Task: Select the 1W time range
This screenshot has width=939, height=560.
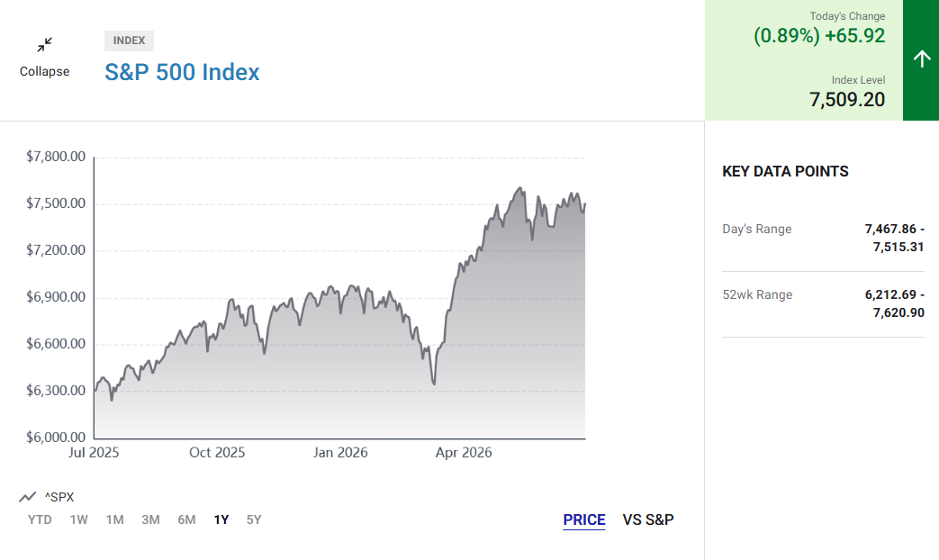Action: coord(78,519)
